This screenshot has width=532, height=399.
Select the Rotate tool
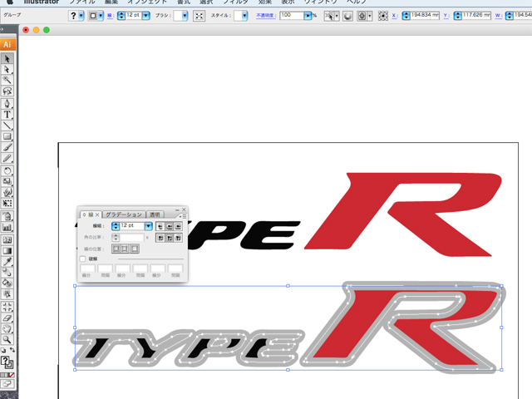7,170
